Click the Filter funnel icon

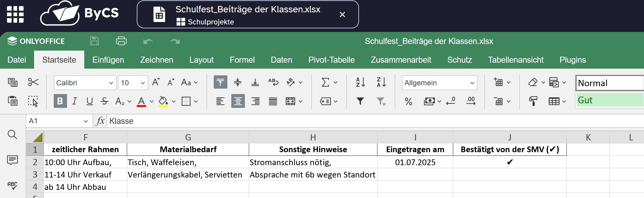360,101
